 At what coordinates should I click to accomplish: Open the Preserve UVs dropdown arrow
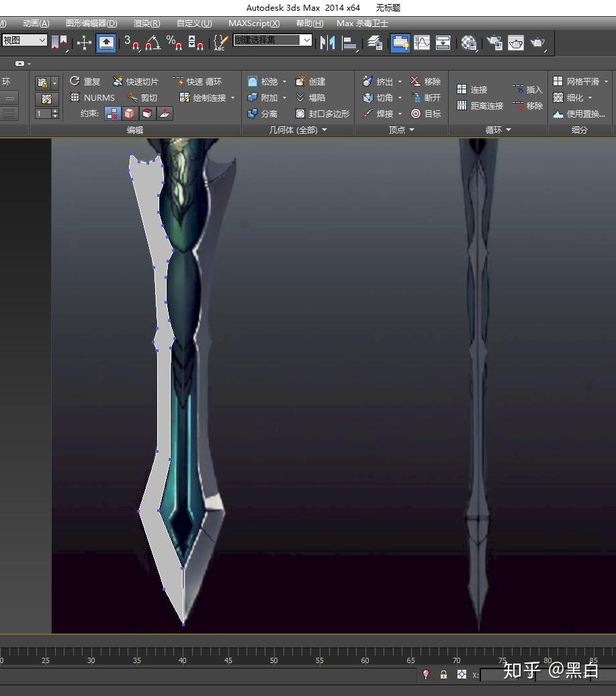pos(54,83)
